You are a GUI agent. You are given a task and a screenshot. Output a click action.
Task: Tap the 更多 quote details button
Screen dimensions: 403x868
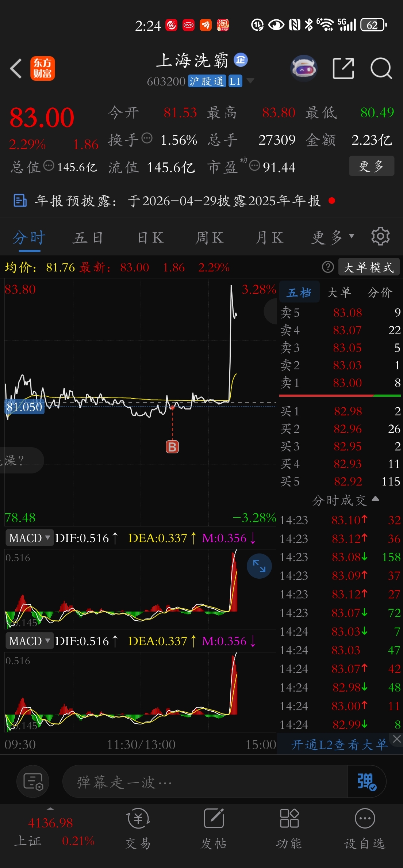(372, 166)
